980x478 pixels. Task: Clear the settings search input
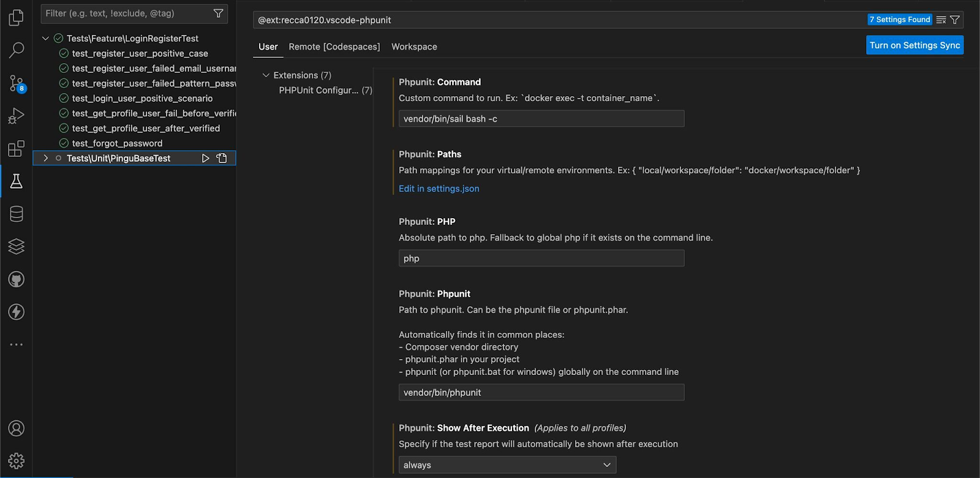(941, 20)
